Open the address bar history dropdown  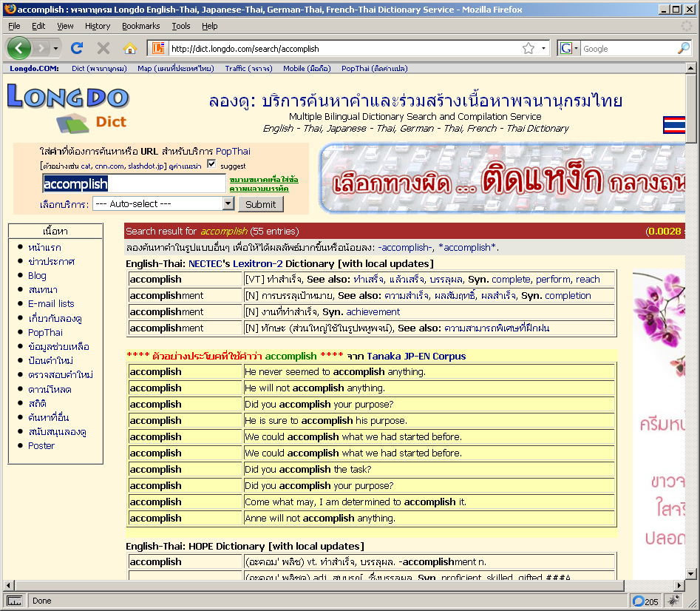coord(543,48)
